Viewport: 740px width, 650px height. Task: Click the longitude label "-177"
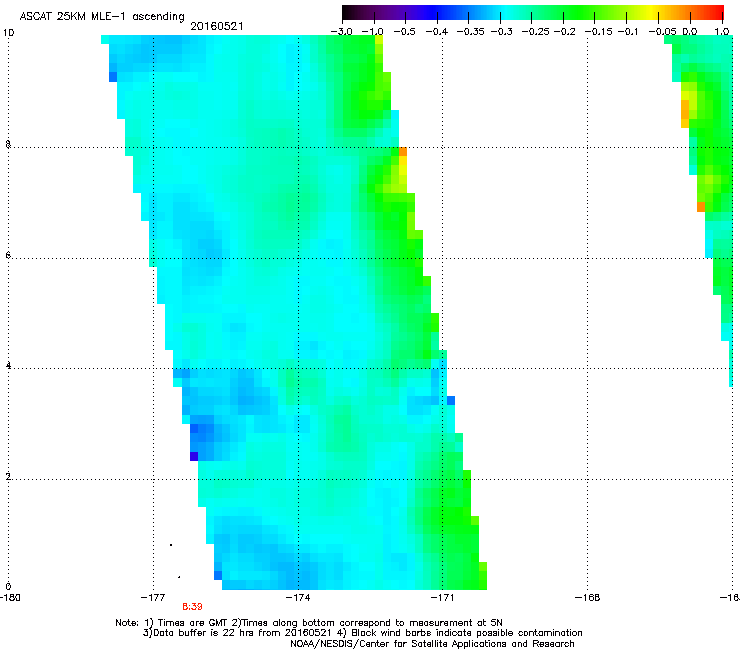[x=153, y=598]
